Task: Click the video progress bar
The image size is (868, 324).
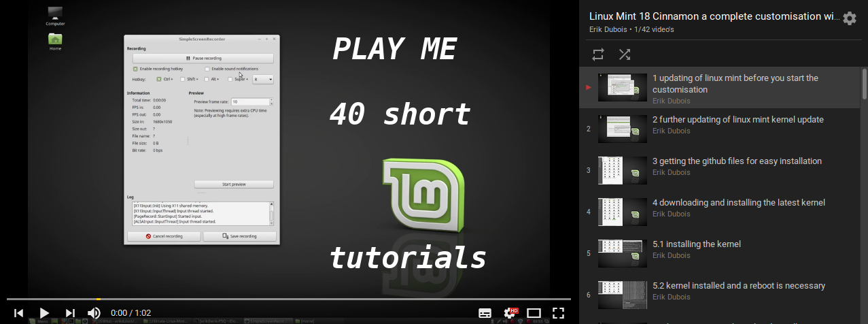Action: tap(289, 299)
